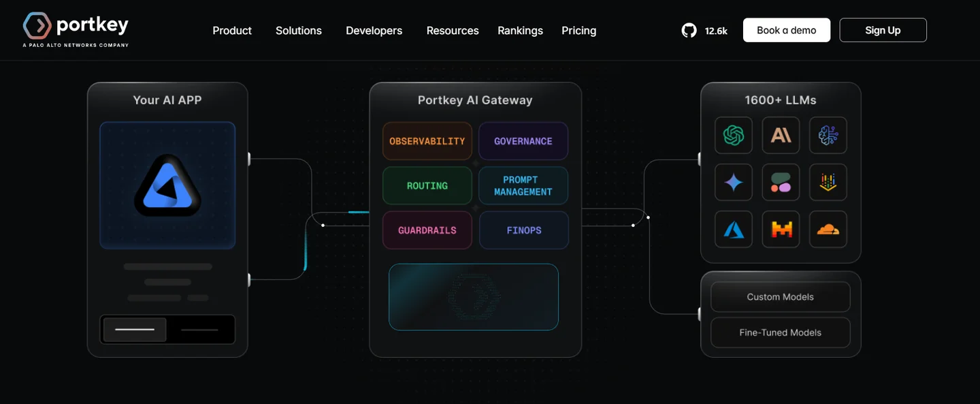
Task: Click the 'Your AI APP' heading
Action: coord(167,100)
